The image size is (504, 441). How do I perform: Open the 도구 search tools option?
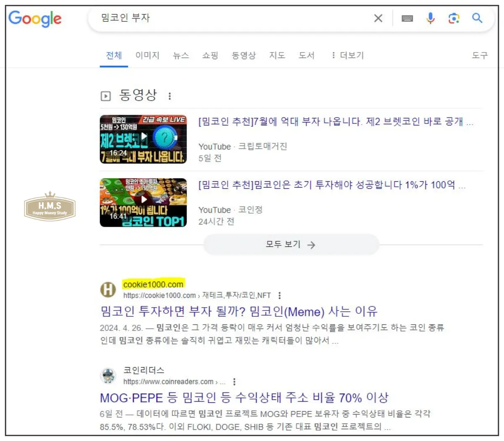479,55
